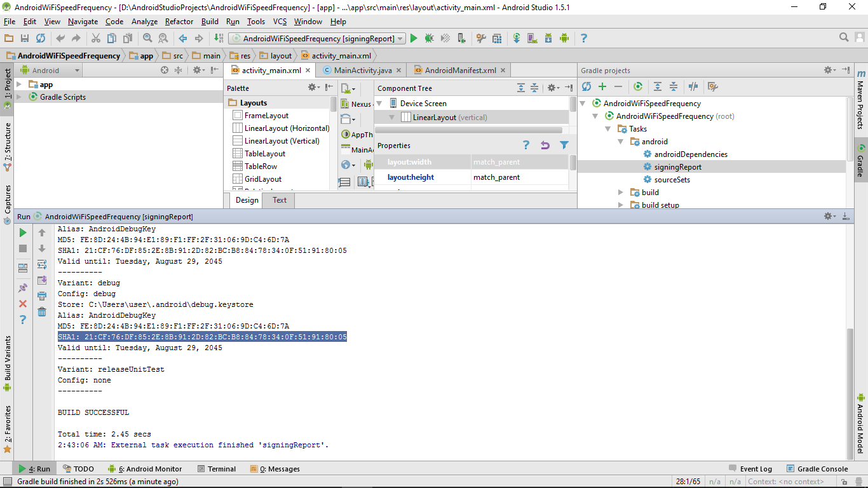
Task: Collapse the Tasks node in Gradle tree
Action: click(608, 128)
